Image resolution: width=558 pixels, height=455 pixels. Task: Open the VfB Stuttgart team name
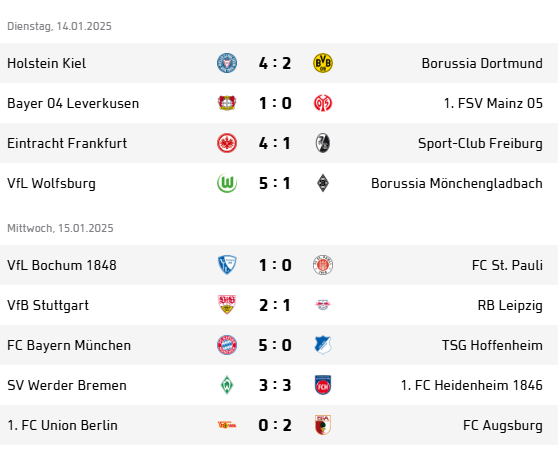coord(48,305)
